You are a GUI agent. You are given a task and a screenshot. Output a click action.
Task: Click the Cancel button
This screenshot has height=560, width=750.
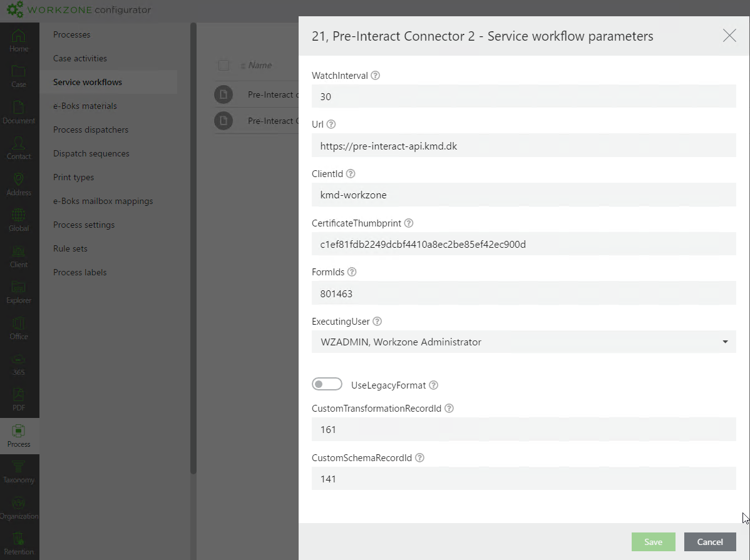(710, 542)
